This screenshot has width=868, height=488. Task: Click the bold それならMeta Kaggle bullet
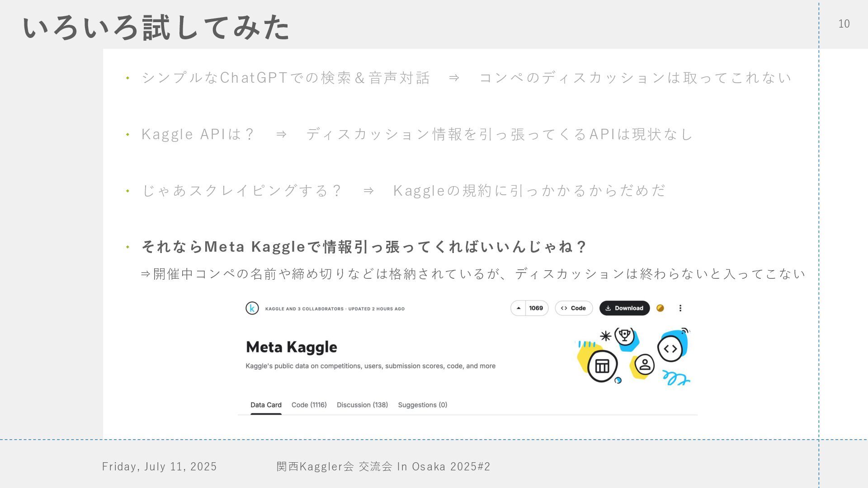tap(364, 247)
